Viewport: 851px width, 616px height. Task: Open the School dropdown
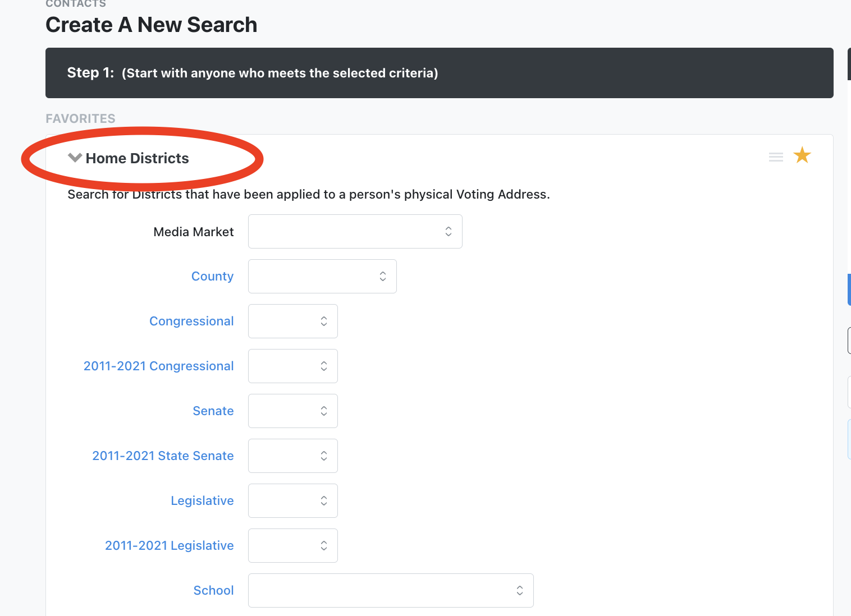(391, 590)
